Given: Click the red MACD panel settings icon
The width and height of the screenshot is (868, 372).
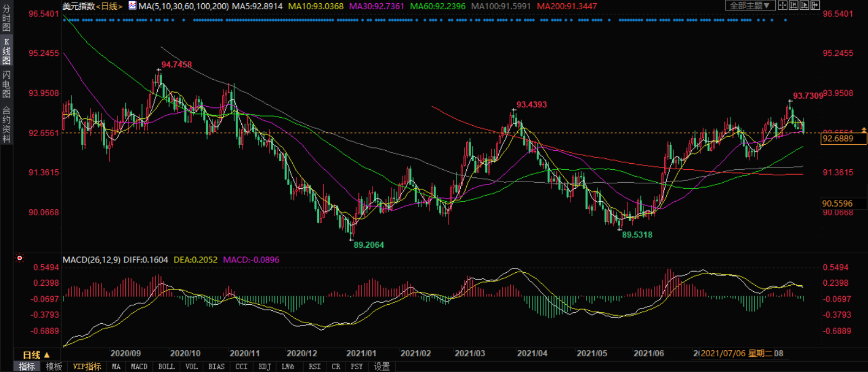Looking at the screenshot, I should point(20,258).
